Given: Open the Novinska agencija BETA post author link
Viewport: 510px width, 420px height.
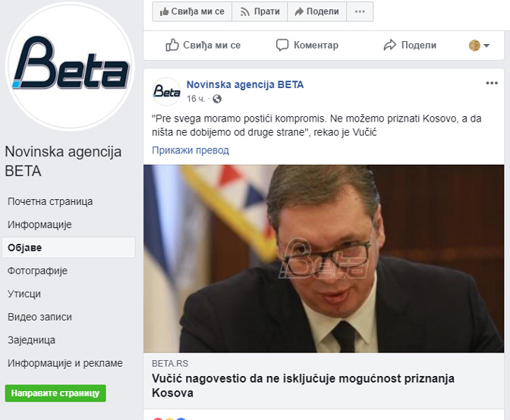Looking at the screenshot, I should click(245, 84).
